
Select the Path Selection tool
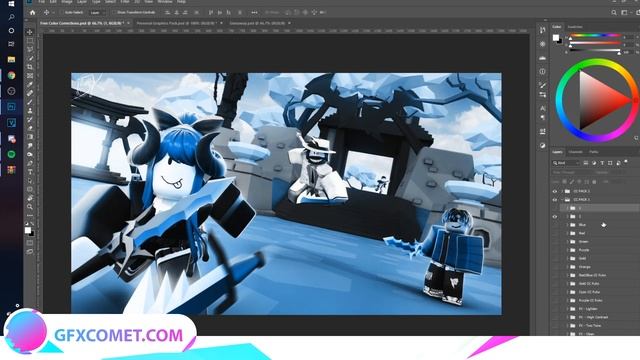click(x=30, y=181)
